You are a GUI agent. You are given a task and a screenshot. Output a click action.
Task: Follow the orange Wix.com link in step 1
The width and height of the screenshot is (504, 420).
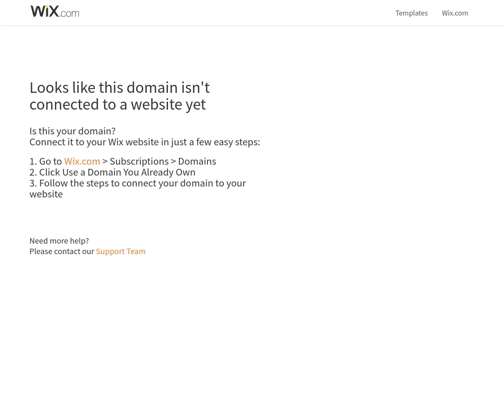[x=82, y=161]
